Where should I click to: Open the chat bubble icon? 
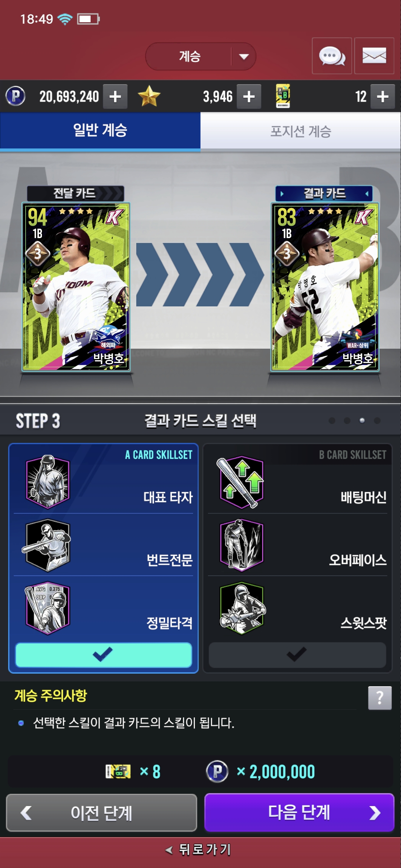[332, 56]
